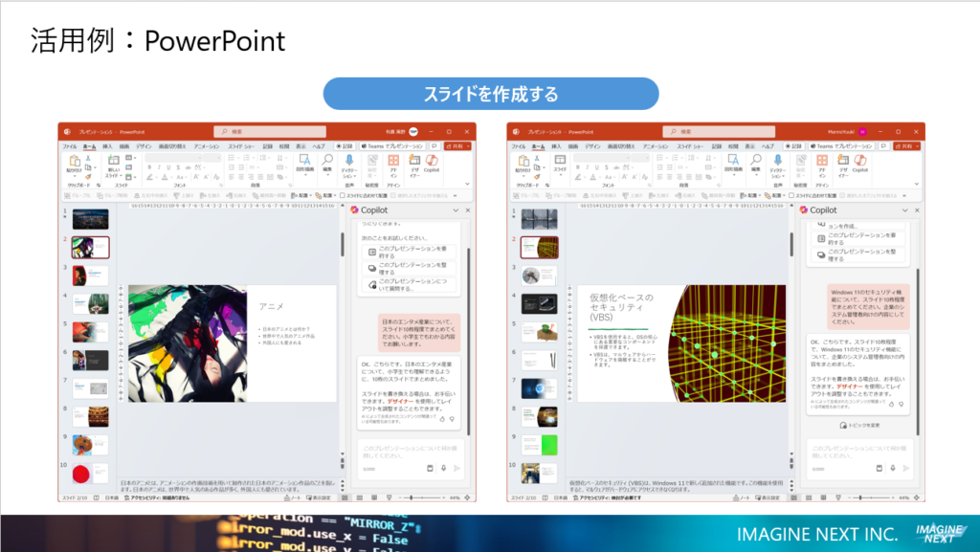Open Add-ins in the right PowerPoint window
This screenshot has width=980, height=552.
(x=822, y=165)
